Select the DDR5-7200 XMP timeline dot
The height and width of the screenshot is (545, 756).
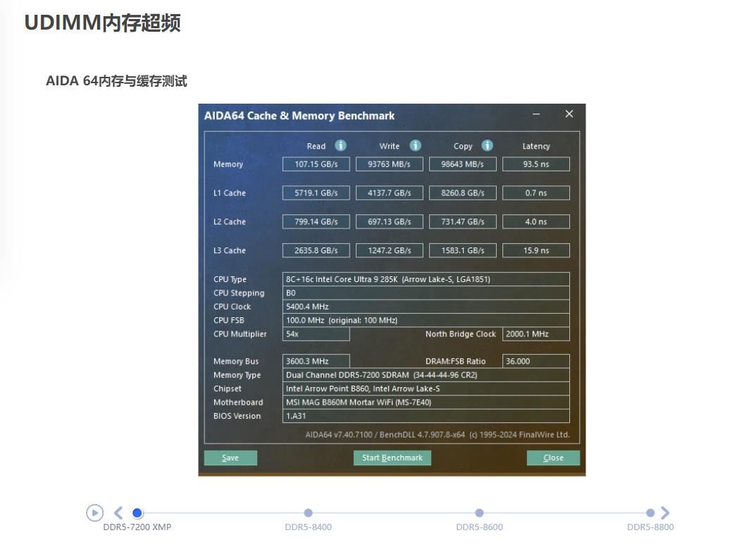pos(137,513)
